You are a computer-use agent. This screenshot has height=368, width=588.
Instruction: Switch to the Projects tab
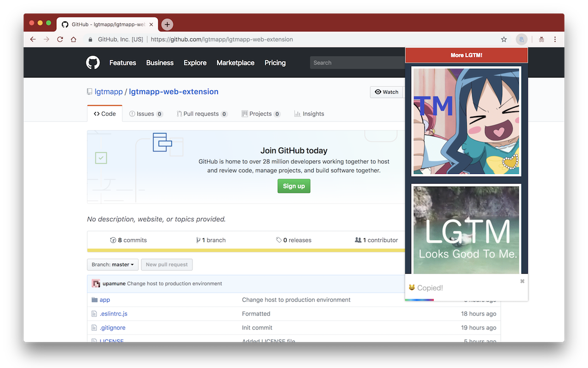tap(261, 114)
